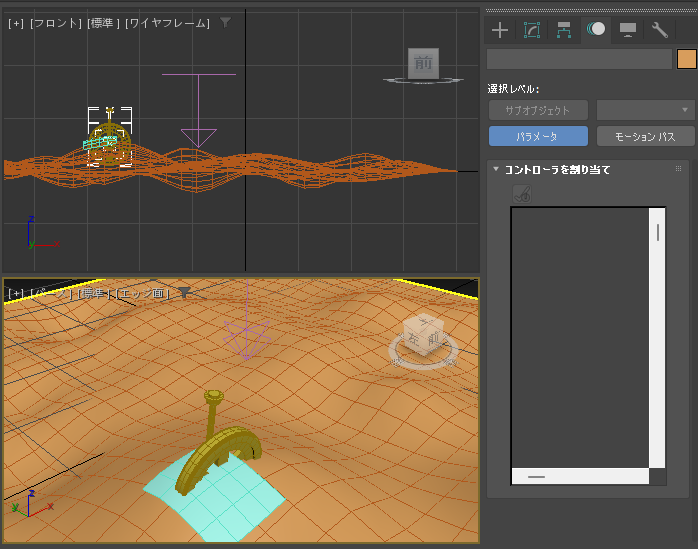Open the Modify command panel tab
Image resolution: width=698 pixels, height=549 pixels.
pos(532,30)
